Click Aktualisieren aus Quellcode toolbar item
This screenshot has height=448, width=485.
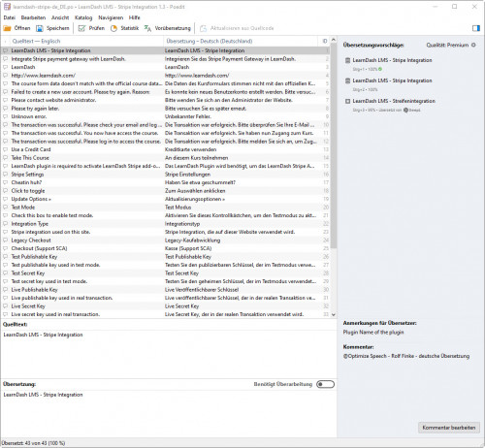237,28
